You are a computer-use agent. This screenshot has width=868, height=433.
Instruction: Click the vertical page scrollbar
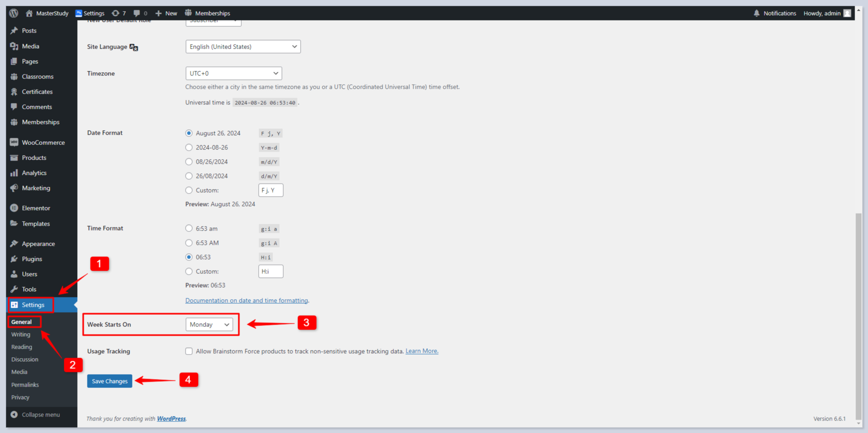click(858, 312)
